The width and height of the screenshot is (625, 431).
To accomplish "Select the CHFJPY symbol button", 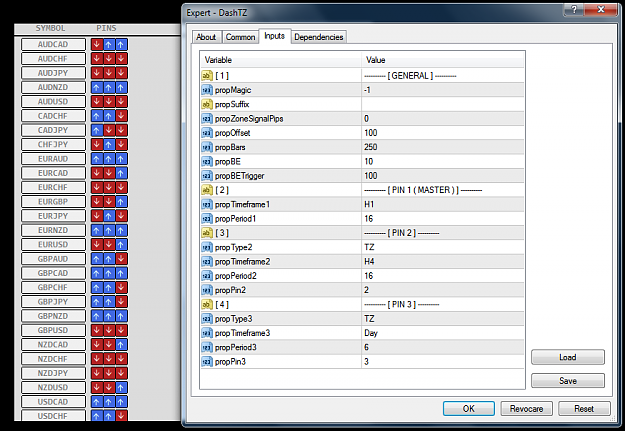I will [53, 144].
